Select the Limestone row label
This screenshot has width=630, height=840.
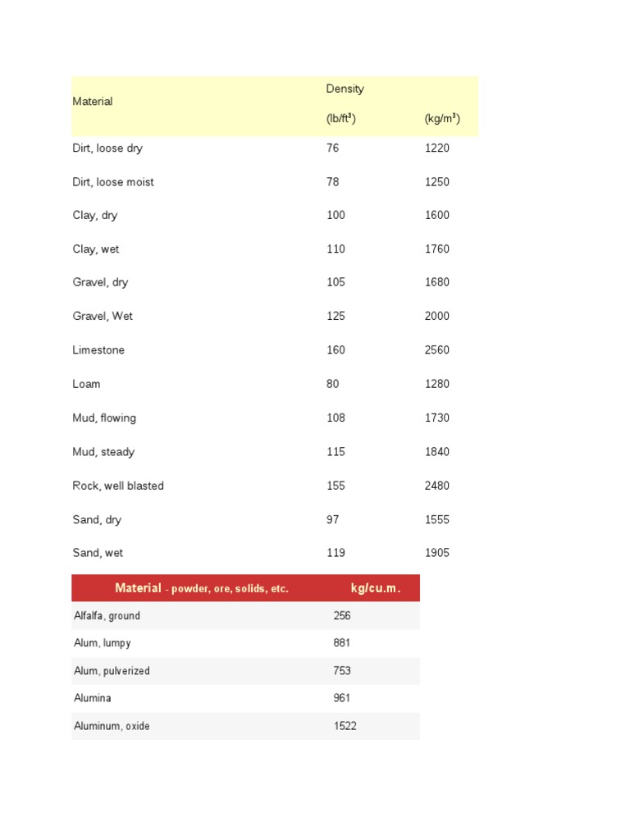click(98, 350)
